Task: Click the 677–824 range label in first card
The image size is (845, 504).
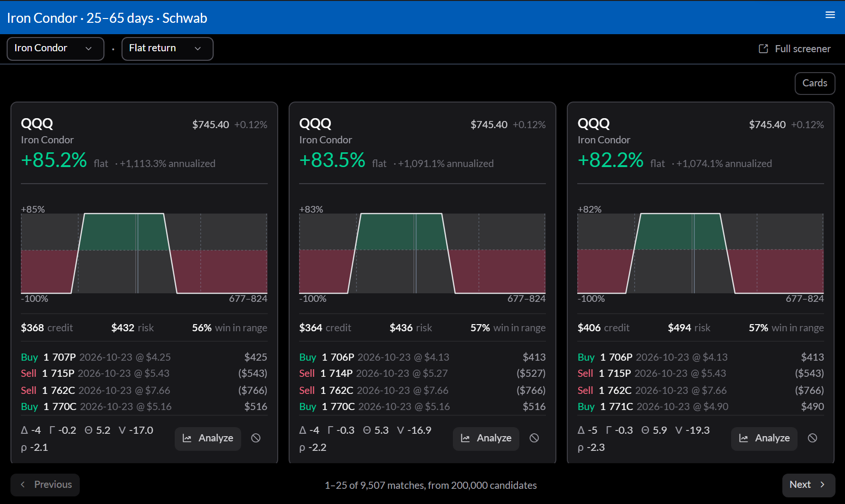Action: pos(248,299)
